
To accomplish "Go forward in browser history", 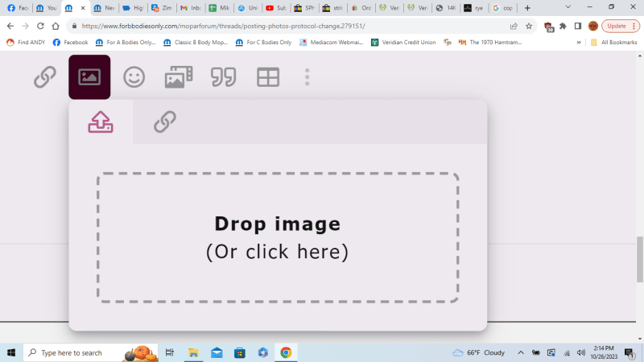I will [x=26, y=26].
